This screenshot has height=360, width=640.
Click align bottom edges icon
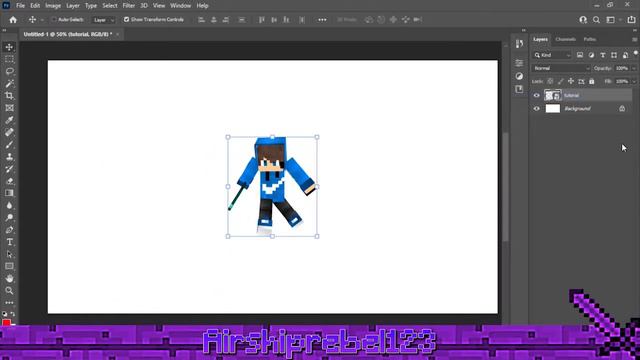click(286, 20)
